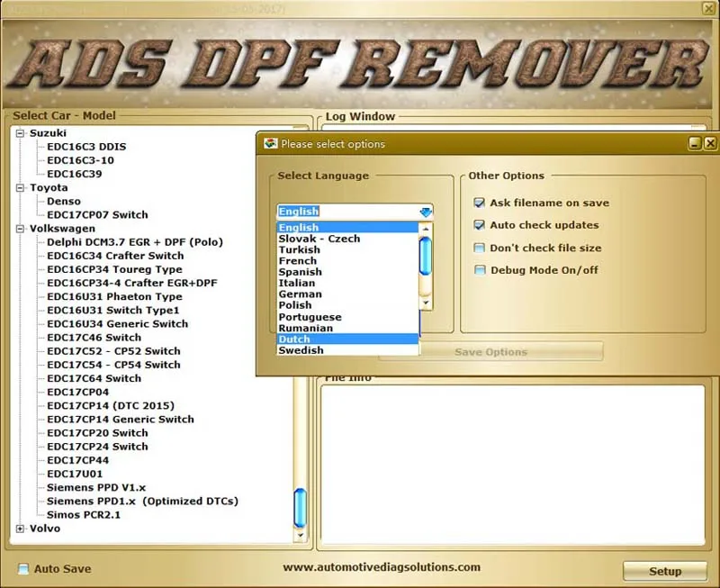This screenshot has width=720, height=588.
Task: Close the ADS DPF Remover main window
Action: 709,8
